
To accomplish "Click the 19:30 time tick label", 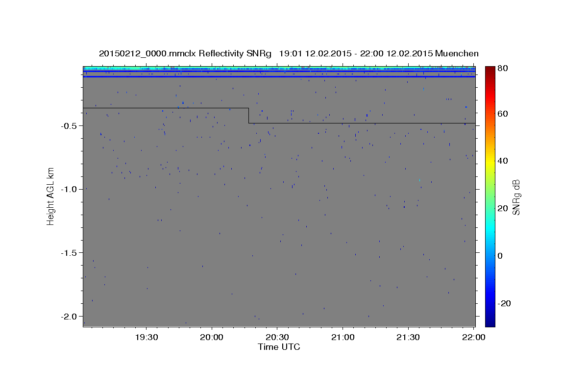I will pyautogui.click(x=147, y=338).
